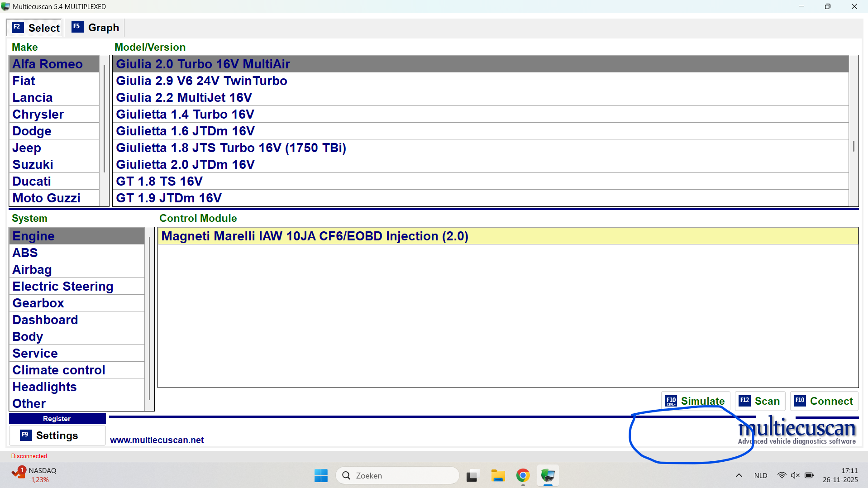Select Fiat in the Make list
868x488 pixels.
pyautogui.click(x=24, y=81)
